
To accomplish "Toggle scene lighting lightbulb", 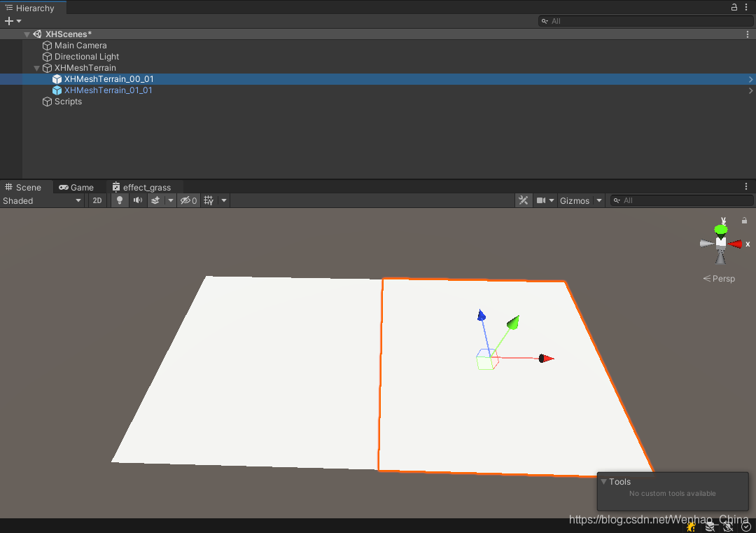I will pyautogui.click(x=120, y=200).
